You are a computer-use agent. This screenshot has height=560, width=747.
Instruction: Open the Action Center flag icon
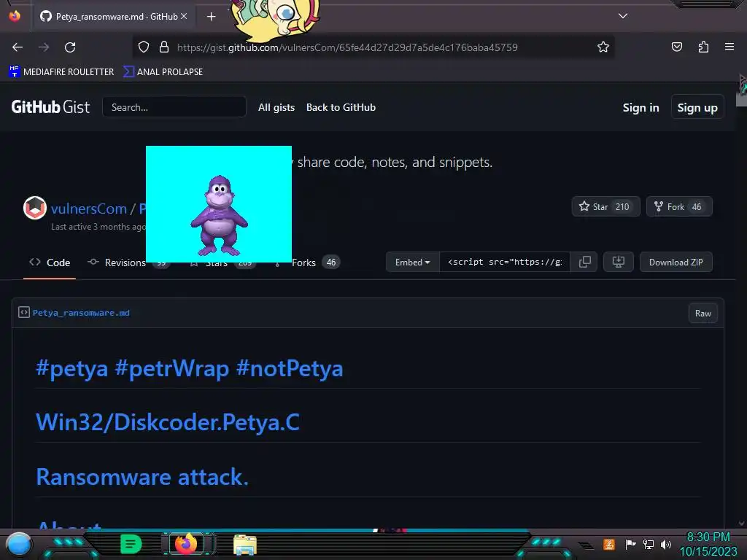pyautogui.click(x=630, y=544)
